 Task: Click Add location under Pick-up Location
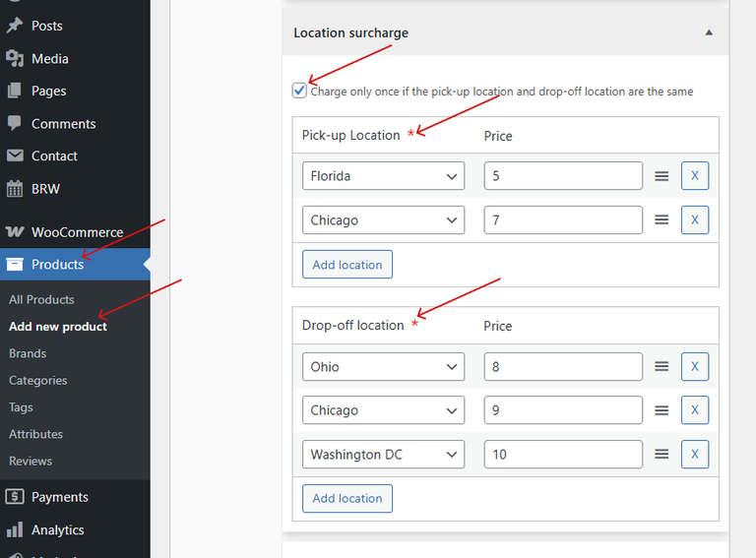346,265
